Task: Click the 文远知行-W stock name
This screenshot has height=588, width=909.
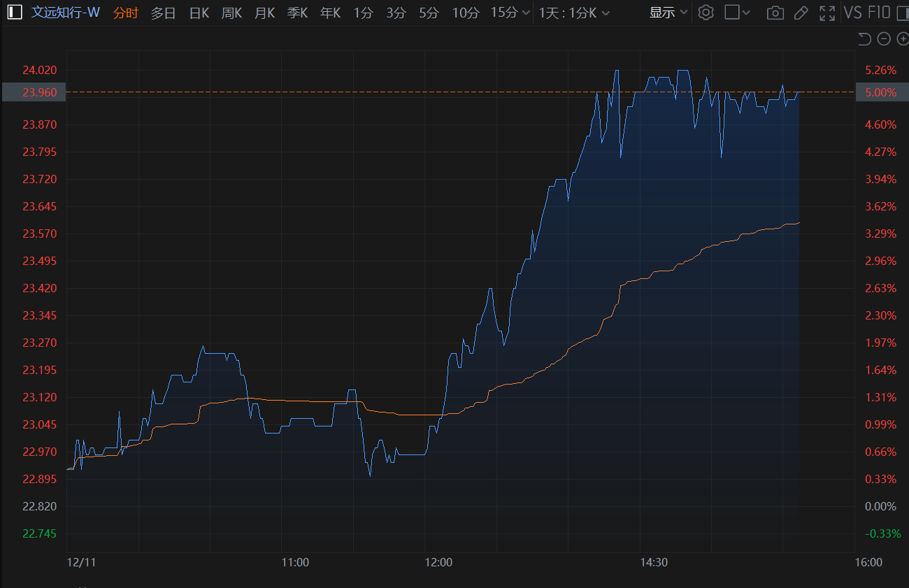Action: click(66, 13)
